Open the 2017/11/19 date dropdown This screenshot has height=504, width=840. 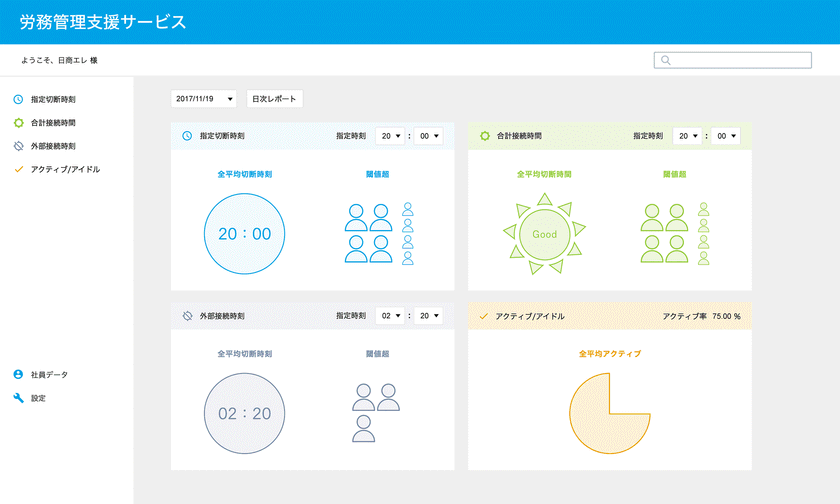[205, 99]
